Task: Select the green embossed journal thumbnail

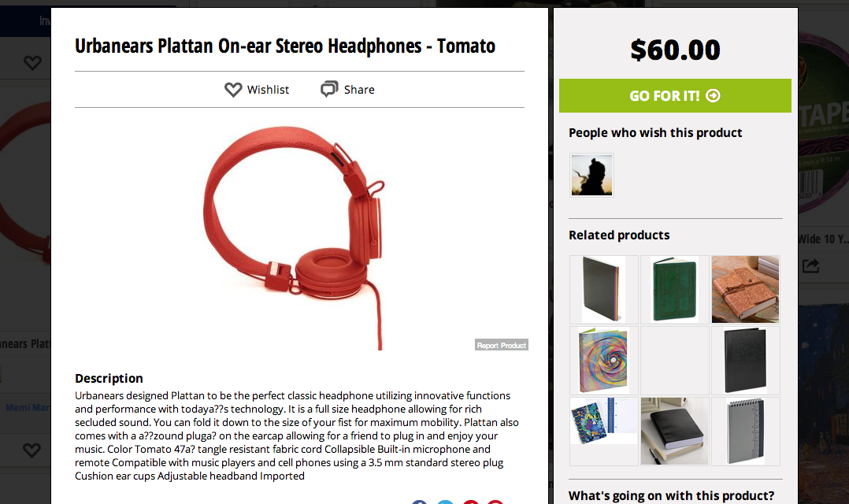Action: click(x=675, y=290)
